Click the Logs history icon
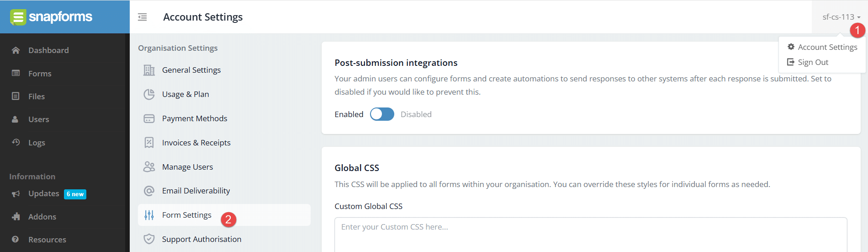The height and width of the screenshot is (252, 868). (x=16, y=142)
